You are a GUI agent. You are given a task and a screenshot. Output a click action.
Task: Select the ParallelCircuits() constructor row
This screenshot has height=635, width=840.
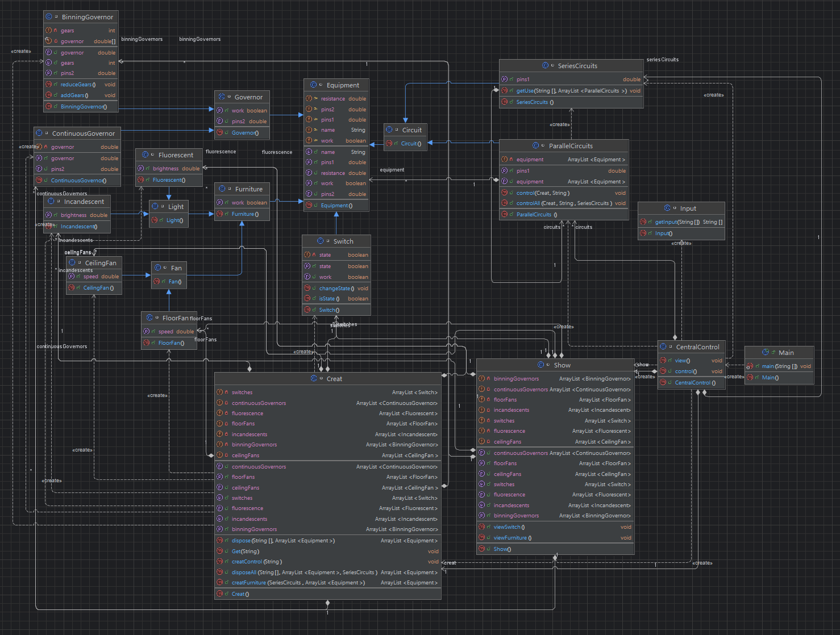point(564,215)
